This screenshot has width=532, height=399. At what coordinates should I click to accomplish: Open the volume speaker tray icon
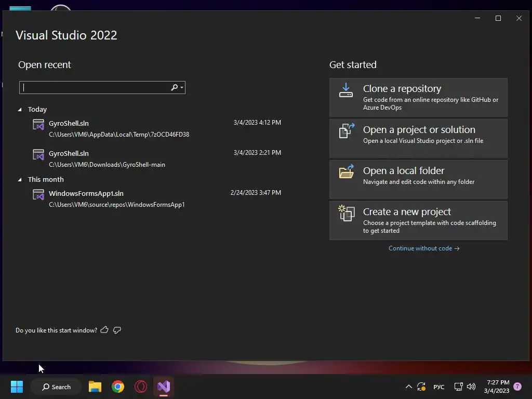tap(471, 387)
